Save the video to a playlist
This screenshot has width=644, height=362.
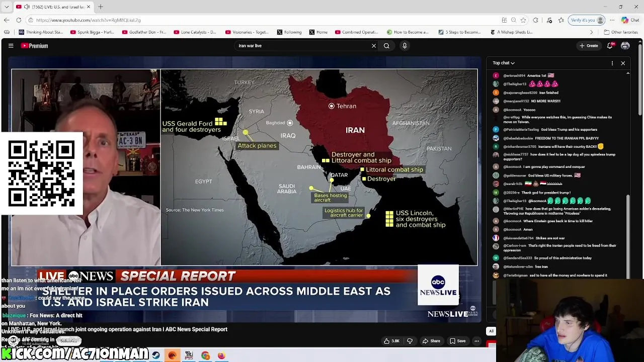(457, 341)
